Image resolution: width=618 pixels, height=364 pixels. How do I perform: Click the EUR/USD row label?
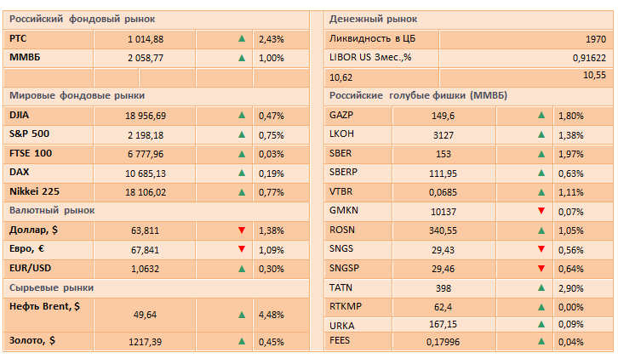[x=31, y=268]
